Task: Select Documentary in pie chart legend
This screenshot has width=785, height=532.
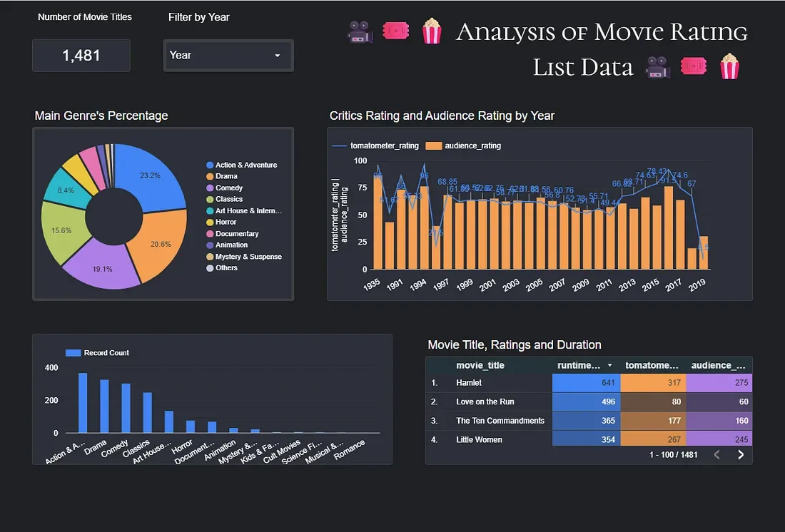Action: [233, 234]
